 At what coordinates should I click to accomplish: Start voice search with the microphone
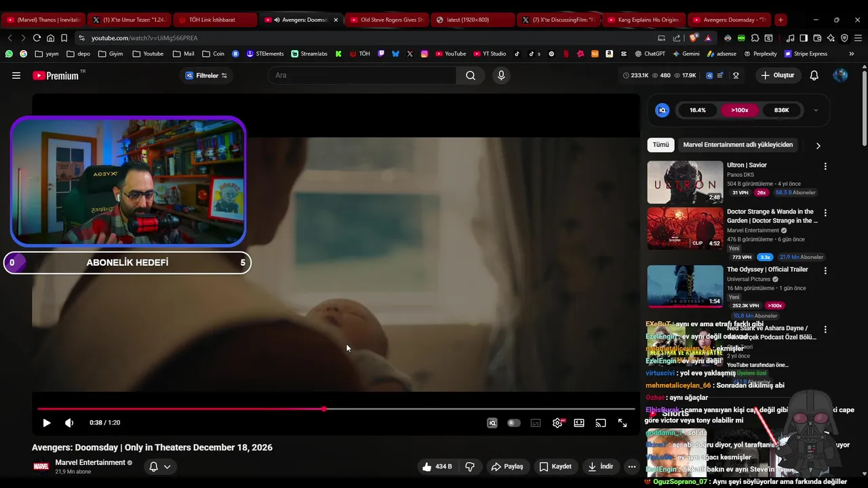point(501,75)
